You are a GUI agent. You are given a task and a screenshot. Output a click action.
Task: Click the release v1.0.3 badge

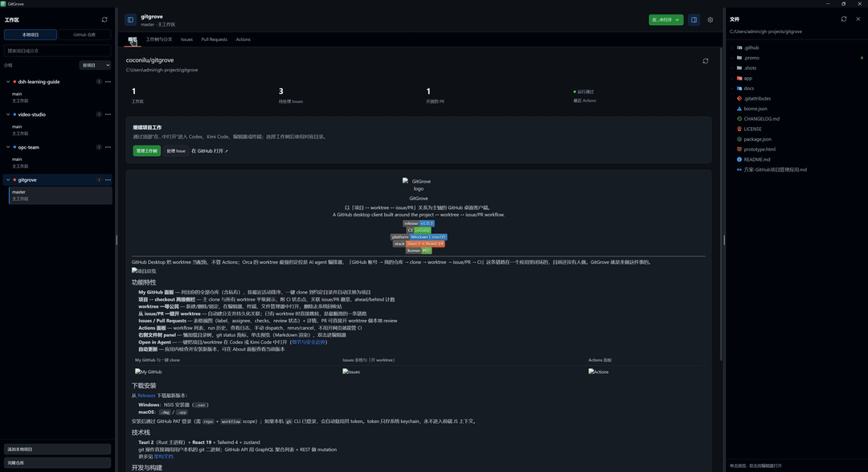(419, 224)
